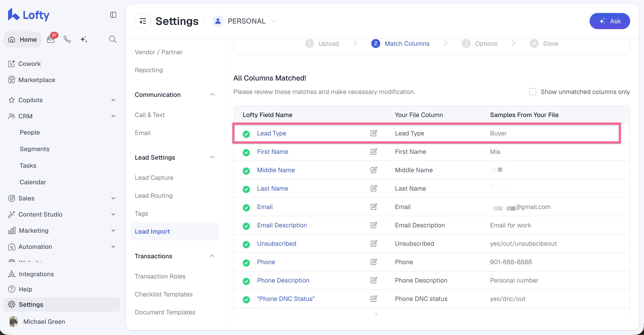The image size is (644, 335).
Task: Open People under CRM
Action: (x=30, y=132)
